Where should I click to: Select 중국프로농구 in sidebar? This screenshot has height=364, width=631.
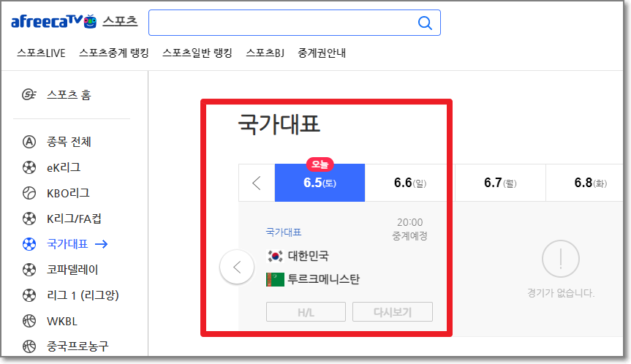(x=78, y=346)
